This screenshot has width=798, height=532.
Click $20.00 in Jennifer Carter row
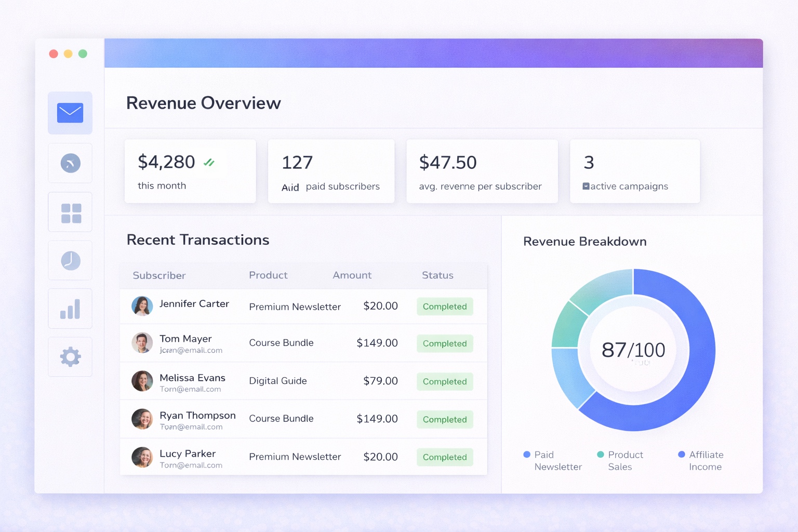(x=380, y=306)
